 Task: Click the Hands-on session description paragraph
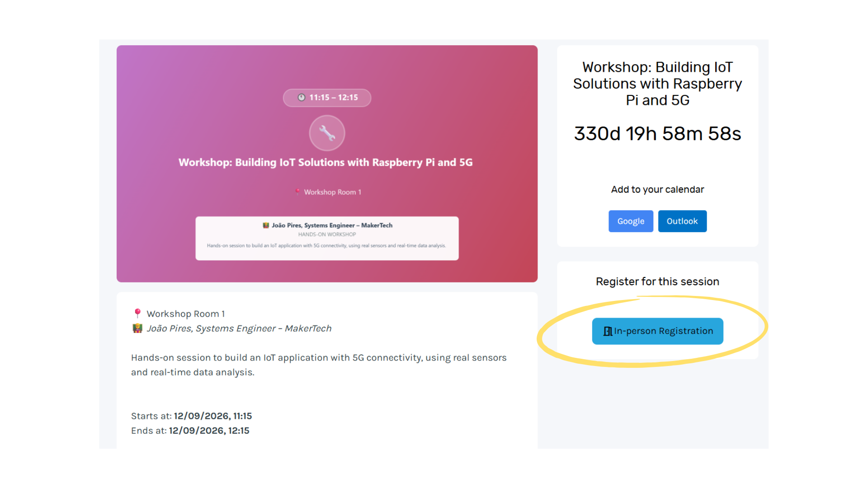pos(318,365)
